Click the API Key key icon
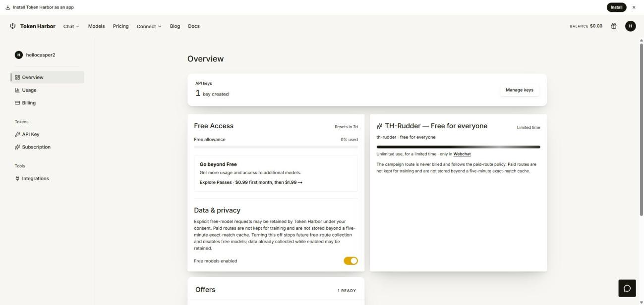 pyautogui.click(x=17, y=134)
